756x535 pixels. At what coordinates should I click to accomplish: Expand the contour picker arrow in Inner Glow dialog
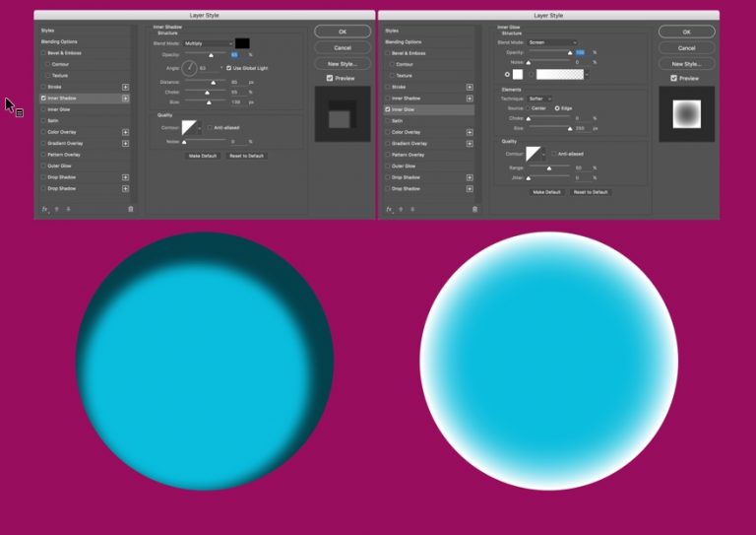pyautogui.click(x=543, y=155)
